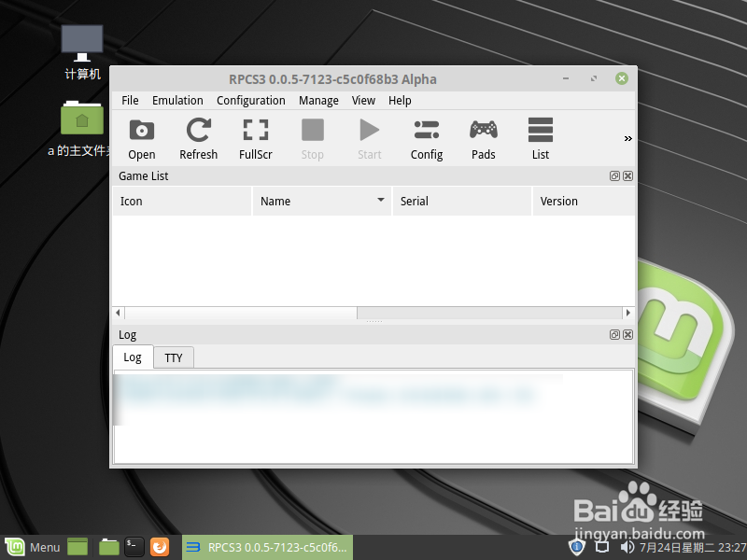Launch Firefox from taskbar
The height and width of the screenshot is (560, 747).
(160, 547)
